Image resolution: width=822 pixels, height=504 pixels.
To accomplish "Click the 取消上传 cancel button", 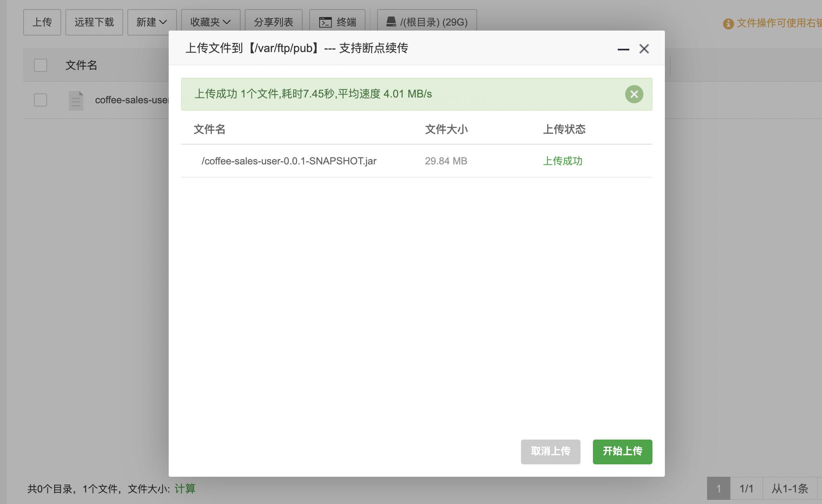I will tap(550, 452).
